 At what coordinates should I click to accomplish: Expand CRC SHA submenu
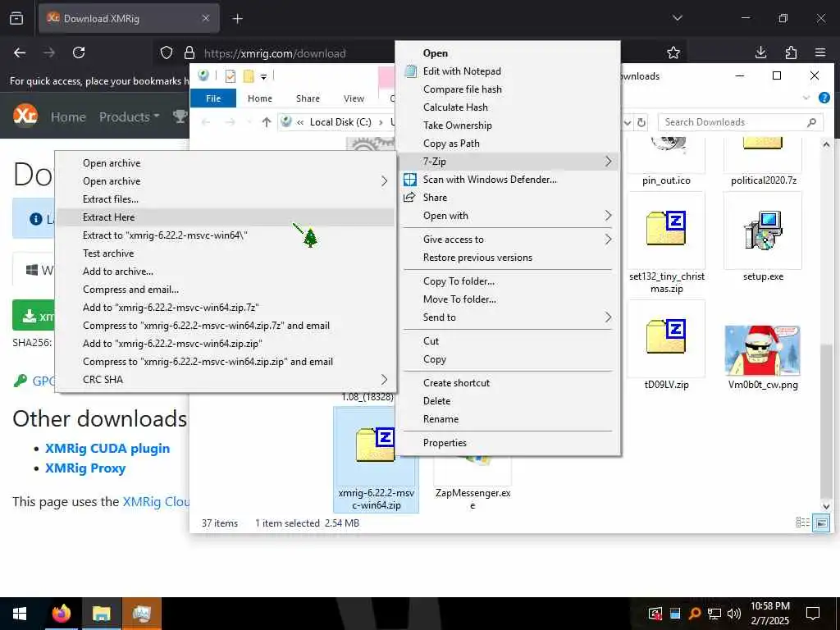coord(384,379)
